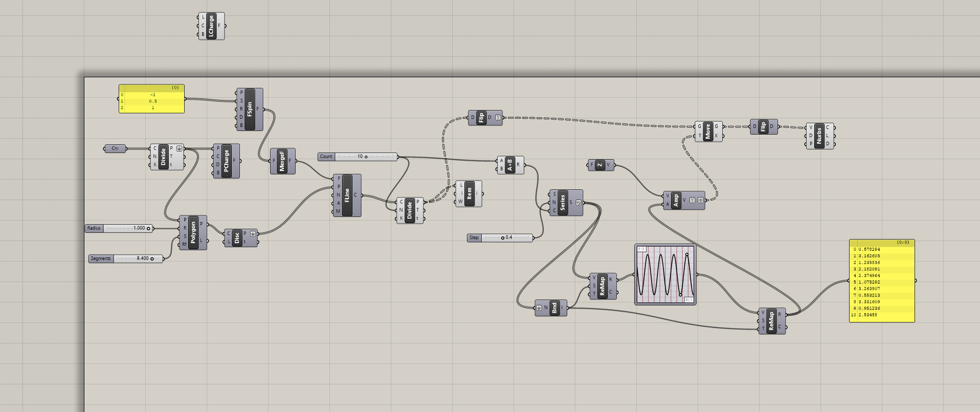
Task: Select the FLine component
Action: [x=347, y=195]
